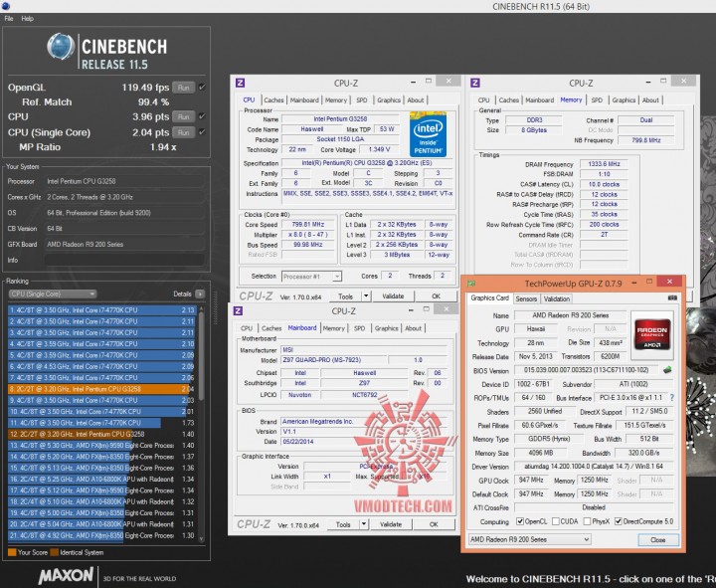The width and height of the screenshot is (716, 588).
Task: Run the CPU (Single Core) benchmark
Action: coord(184,132)
